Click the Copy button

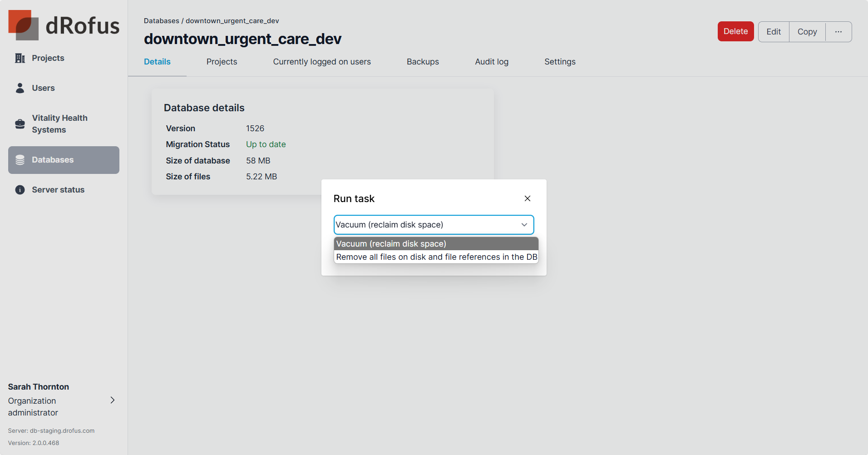(x=807, y=32)
